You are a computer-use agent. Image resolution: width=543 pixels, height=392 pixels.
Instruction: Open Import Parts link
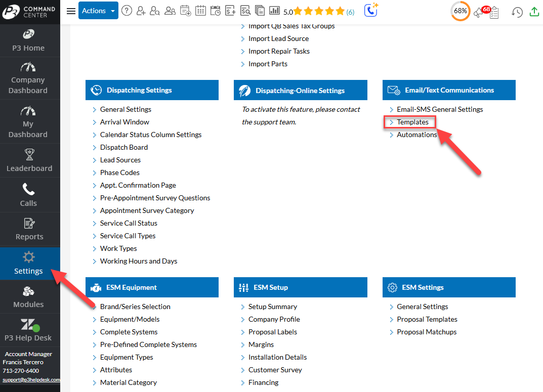[x=268, y=64]
